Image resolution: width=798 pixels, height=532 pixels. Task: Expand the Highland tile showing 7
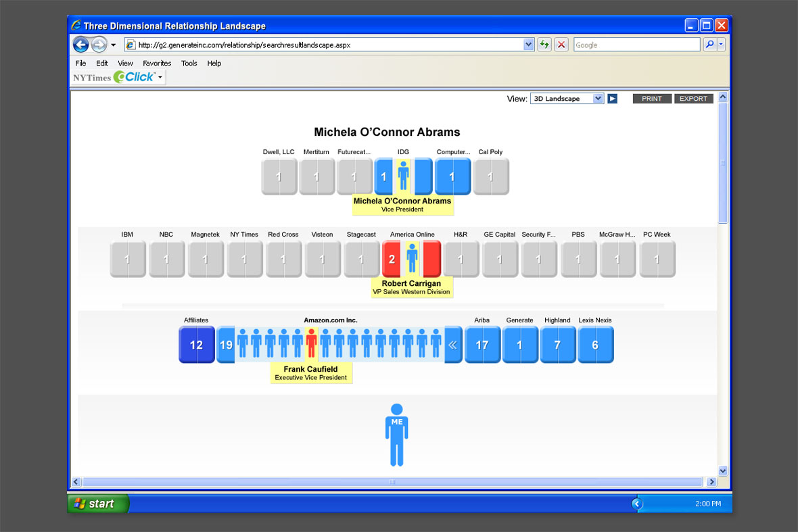pos(558,345)
